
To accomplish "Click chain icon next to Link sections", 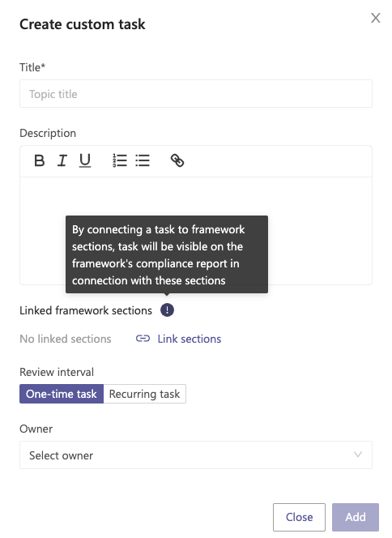I will (143, 339).
